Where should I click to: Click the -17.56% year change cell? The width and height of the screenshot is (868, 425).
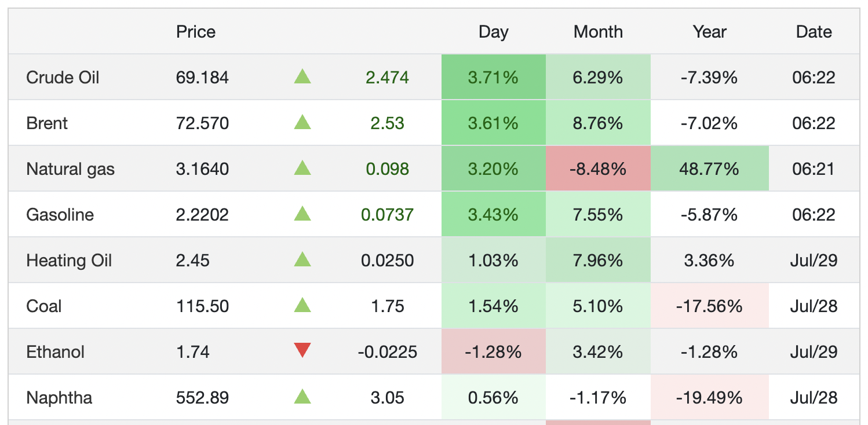pos(710,306)
